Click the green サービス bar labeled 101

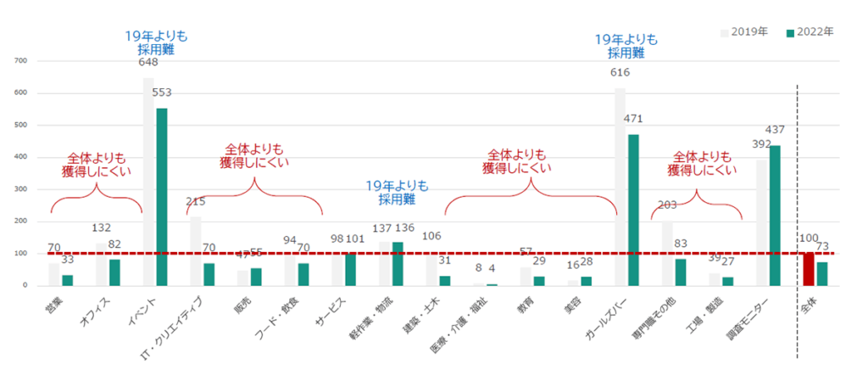click(349, 269)
